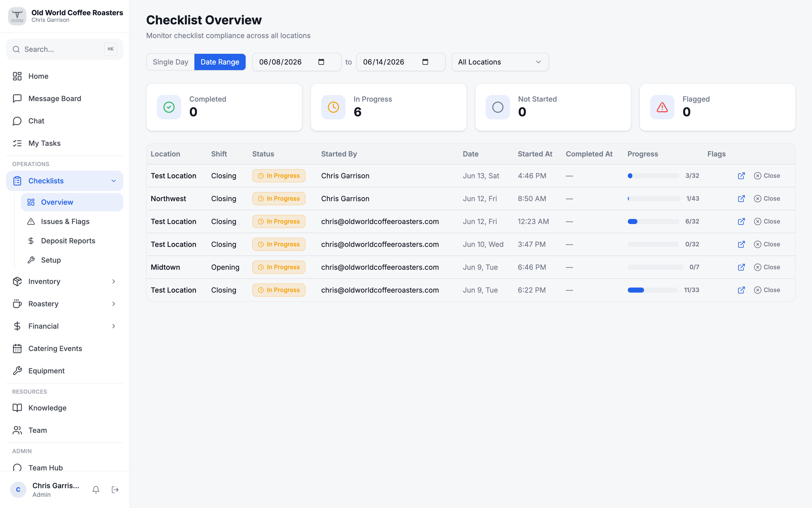Open the All Locations dropdown

500,62
